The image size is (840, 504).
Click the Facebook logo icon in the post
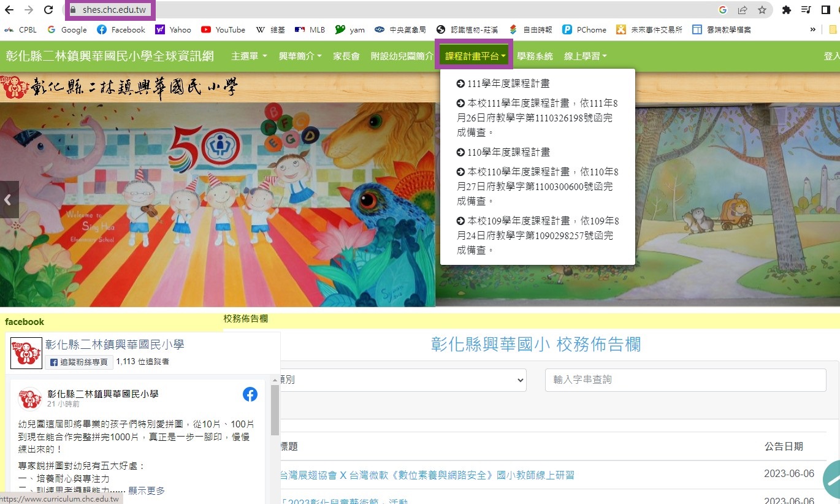click(x=250, y=394)
